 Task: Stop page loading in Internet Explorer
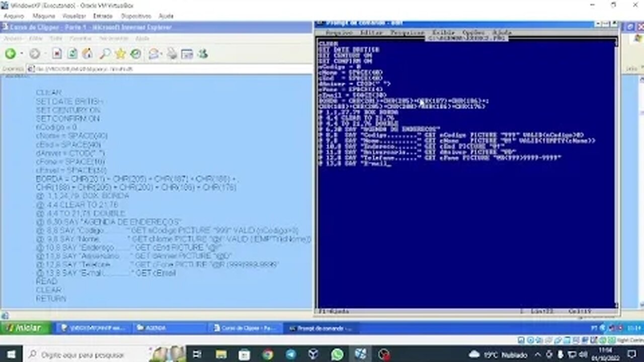click(x=57, y=54)
